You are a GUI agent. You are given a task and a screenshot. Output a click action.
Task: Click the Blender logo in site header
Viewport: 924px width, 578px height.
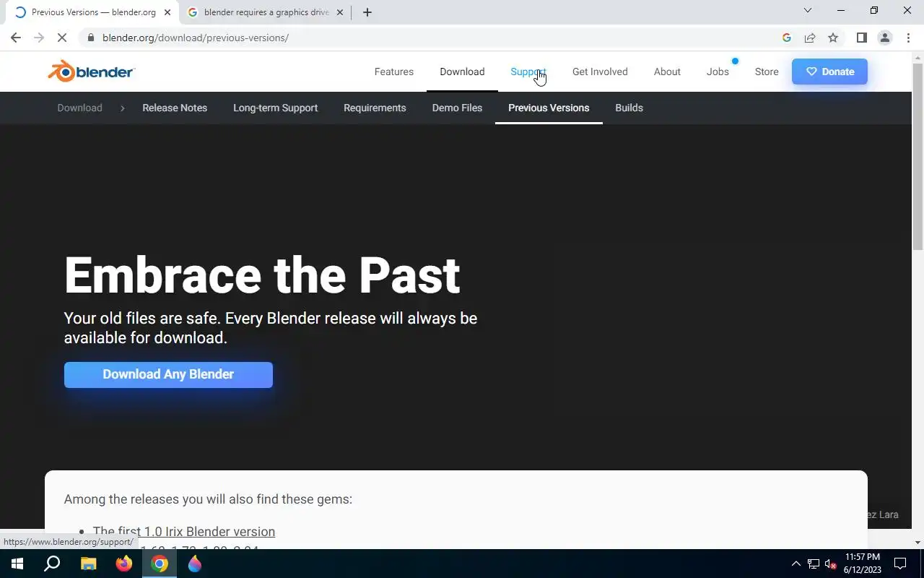(91, 71)
